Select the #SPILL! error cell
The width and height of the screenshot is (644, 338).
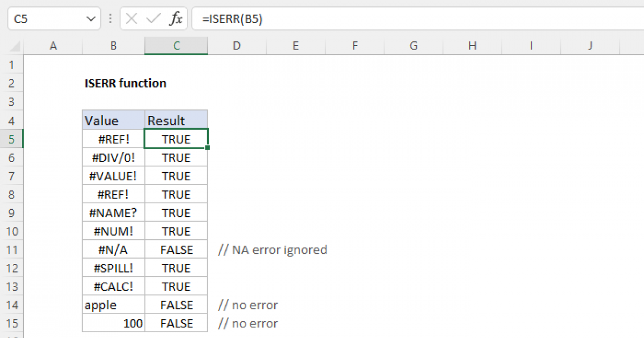tap(113, 268)
